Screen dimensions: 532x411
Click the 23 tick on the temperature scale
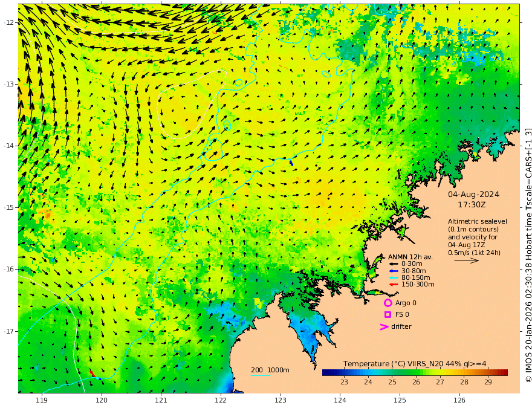(x=344, y=382)
